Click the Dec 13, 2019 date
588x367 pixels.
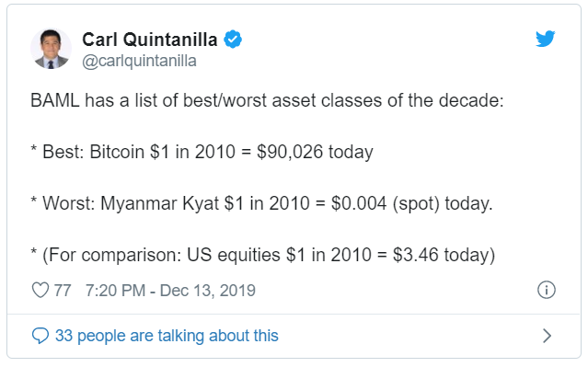pos(208,291)
